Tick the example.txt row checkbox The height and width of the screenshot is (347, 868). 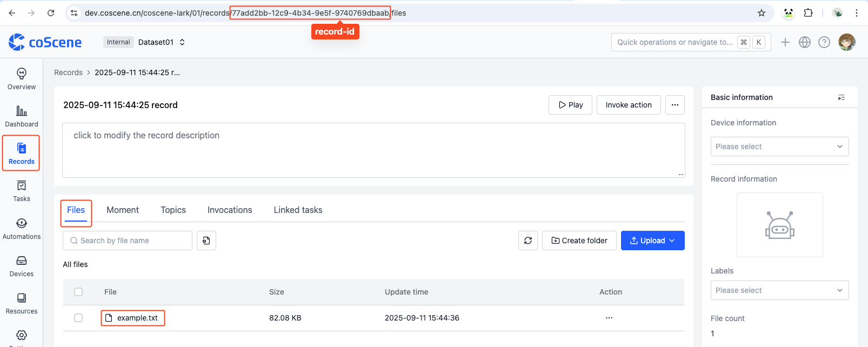[x=78, y=318]
